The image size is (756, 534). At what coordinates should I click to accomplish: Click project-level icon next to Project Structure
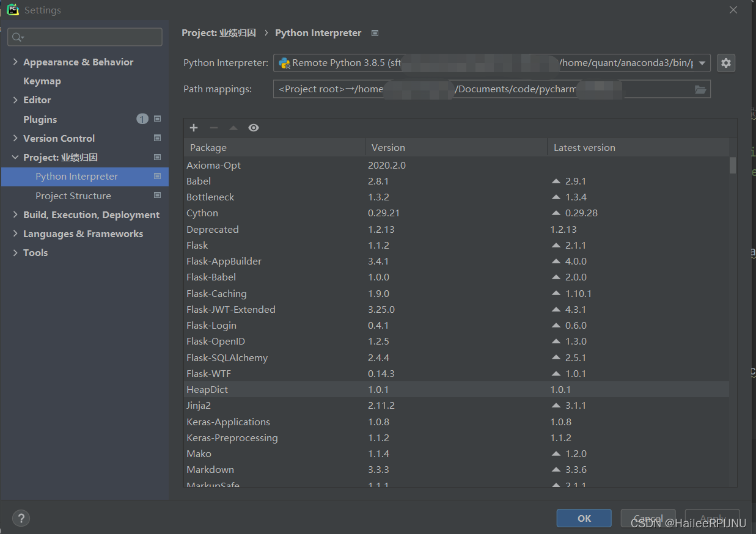[x=157, y=196]
